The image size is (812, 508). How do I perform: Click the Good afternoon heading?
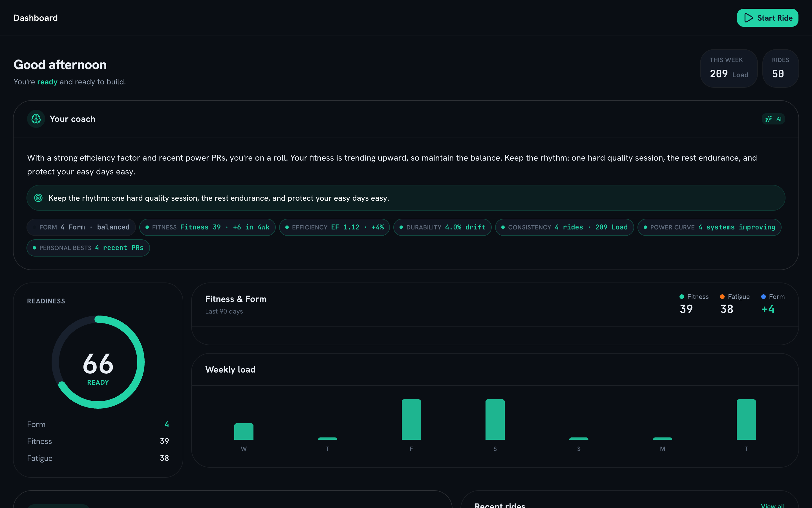point(60,65)
